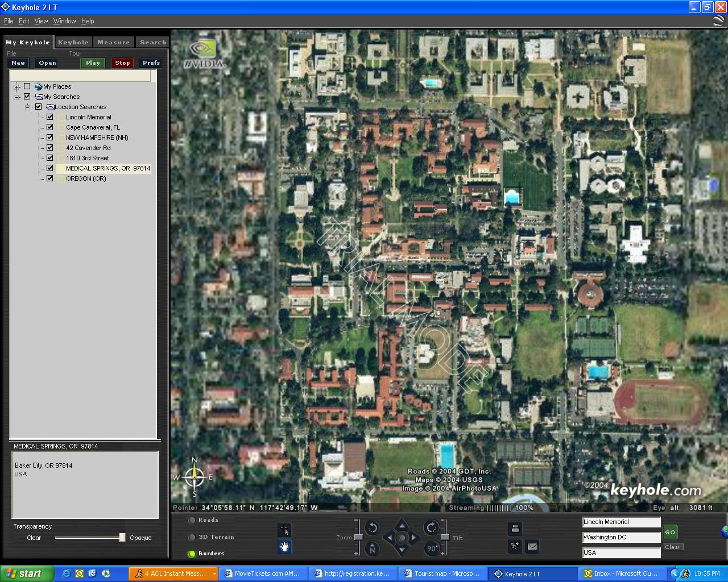The height and width of the screenshot is (582, 728).
Task: Click the Clear button under GO
Action: click(x=673, y=547)
